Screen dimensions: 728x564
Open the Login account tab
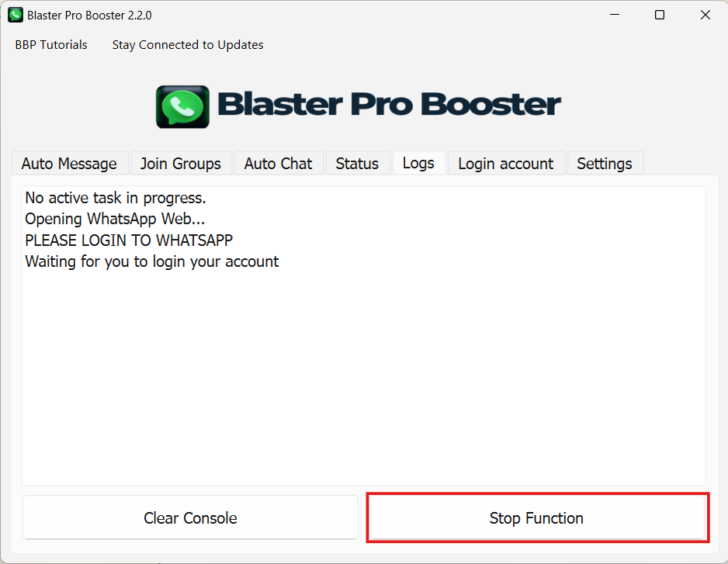point(506,164)
